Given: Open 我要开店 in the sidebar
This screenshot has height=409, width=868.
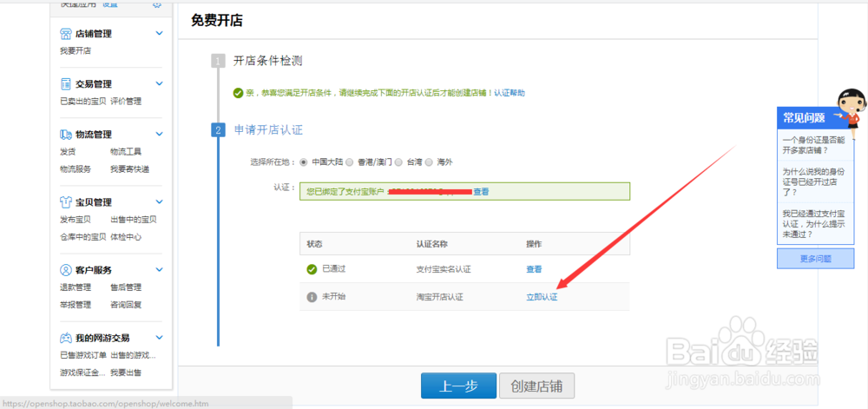Looking at the screenshot, I should 76,51.
